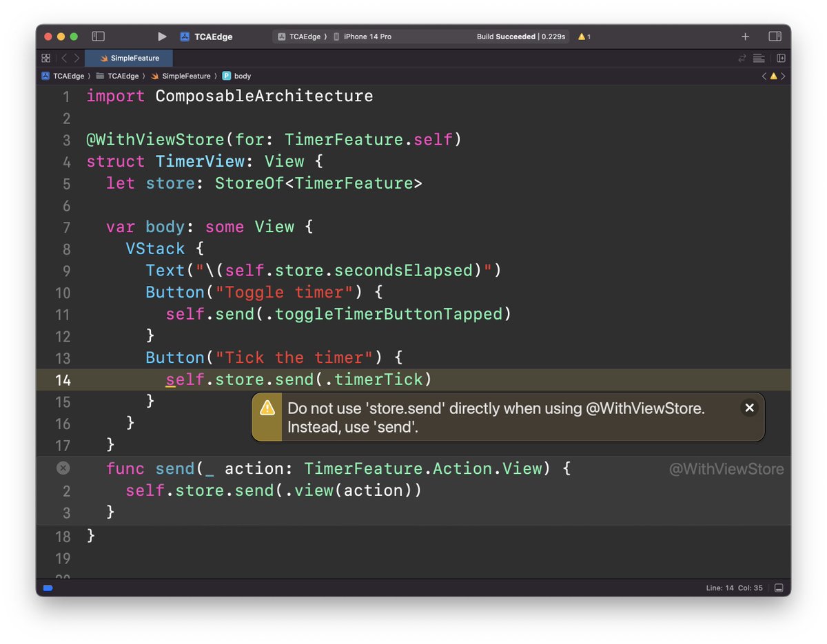This screenshot has height=644, width=827.
Task: Show the warning count in toolbar
Action: [584, 37]
